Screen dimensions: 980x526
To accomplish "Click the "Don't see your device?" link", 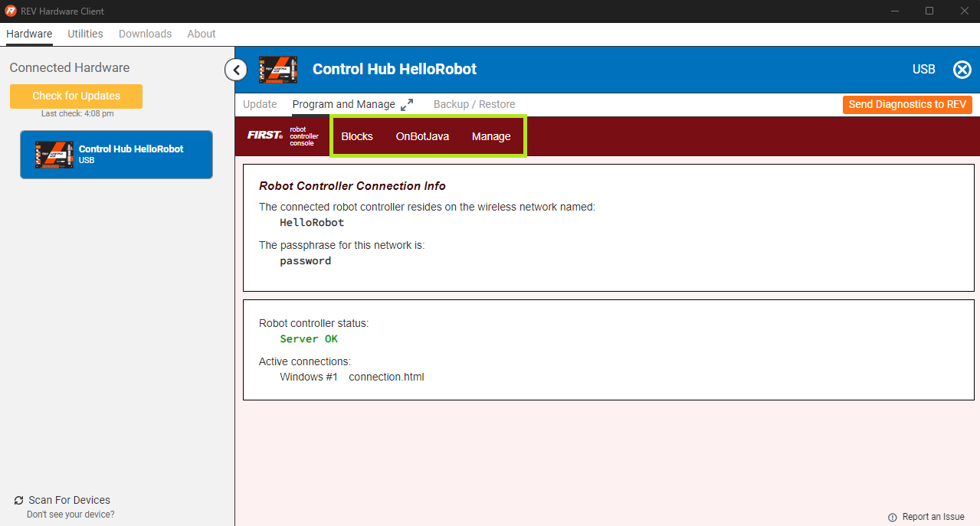I will (x=70, y=515).
